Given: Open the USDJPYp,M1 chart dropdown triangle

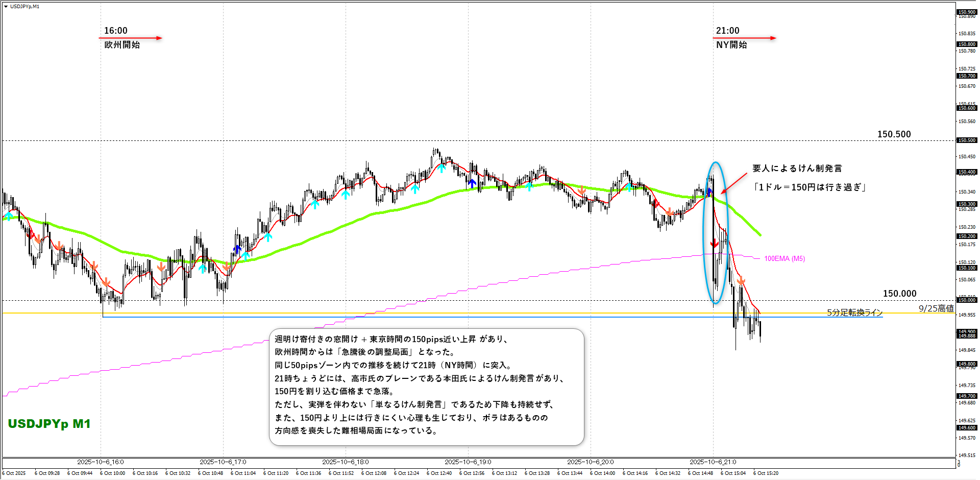Looking at the screenshot, I should (x=6, y=7).
